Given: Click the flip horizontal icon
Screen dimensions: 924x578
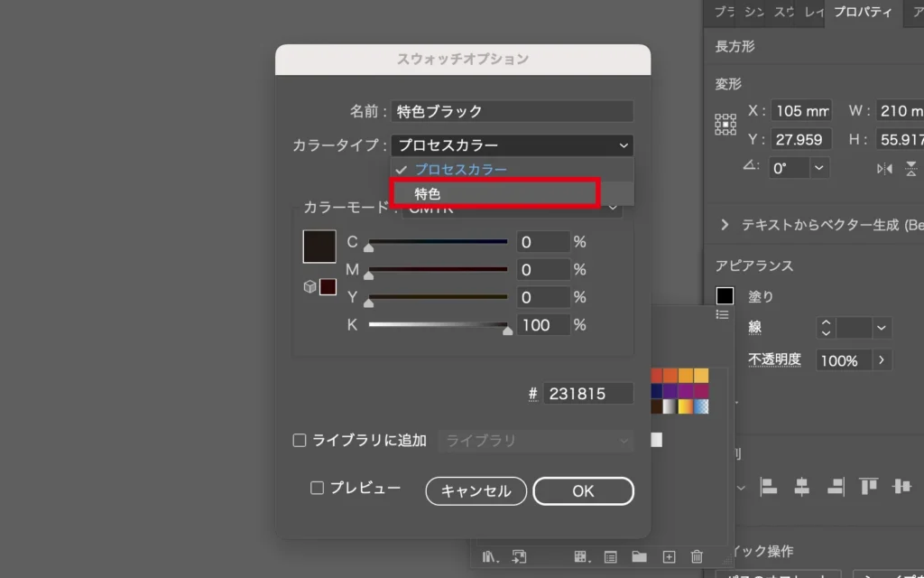Looking at the screenshot, I should pos(884,168).
